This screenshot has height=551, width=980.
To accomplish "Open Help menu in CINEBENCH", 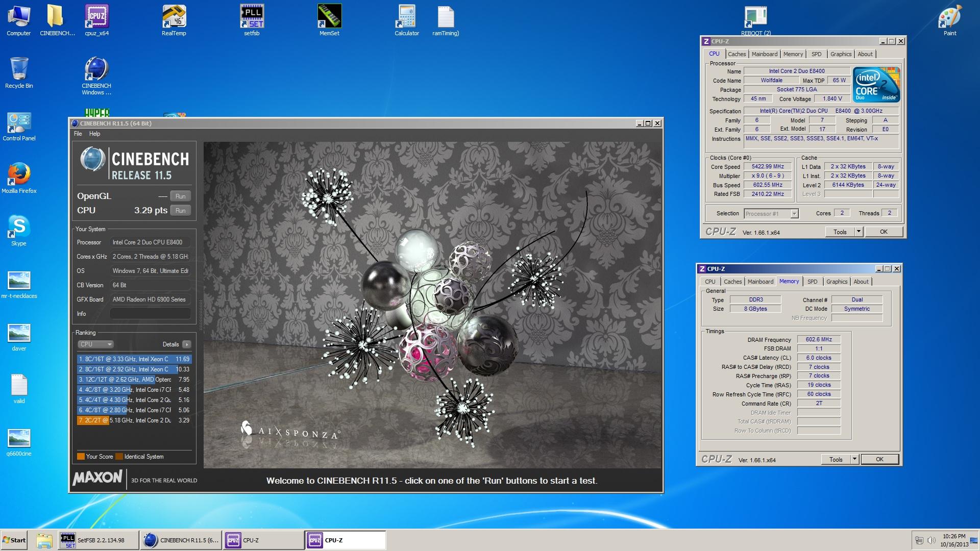I will pyautogui.click(x=95, y=134).
